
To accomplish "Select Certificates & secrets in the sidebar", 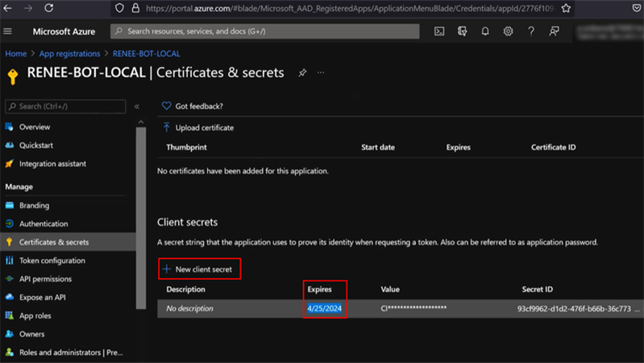I will 68,242.
